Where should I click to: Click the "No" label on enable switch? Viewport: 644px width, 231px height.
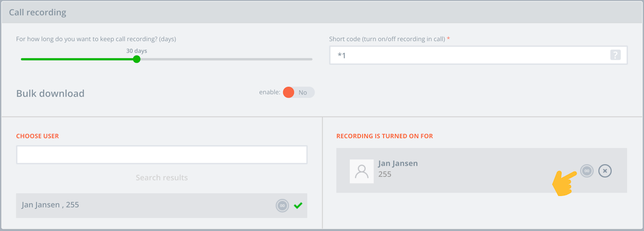(303, 93)
